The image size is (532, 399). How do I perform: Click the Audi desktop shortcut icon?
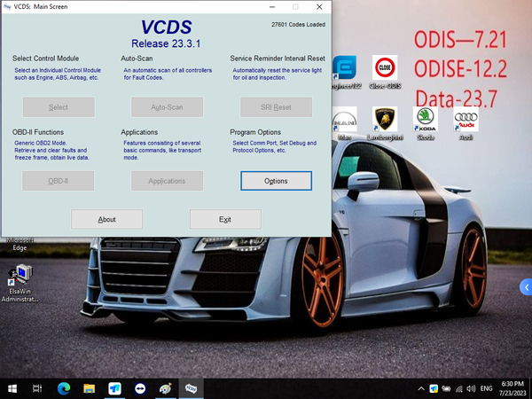coord(465,122)
